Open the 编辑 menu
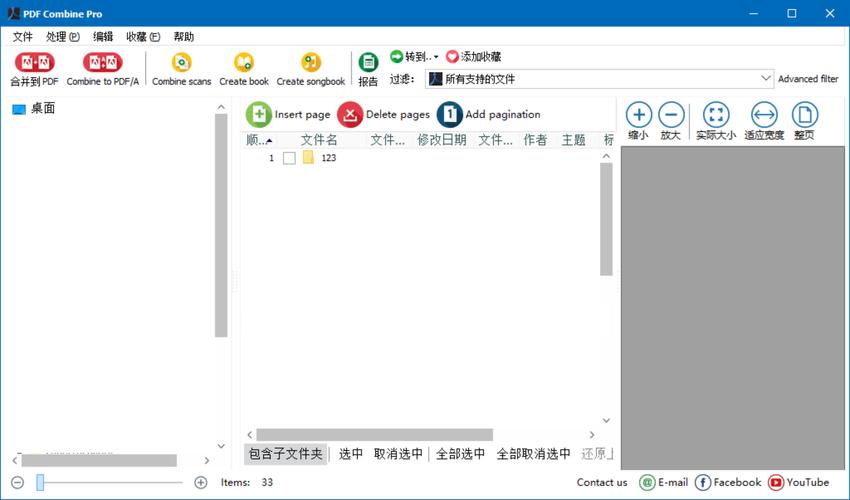 click(103, 36)
